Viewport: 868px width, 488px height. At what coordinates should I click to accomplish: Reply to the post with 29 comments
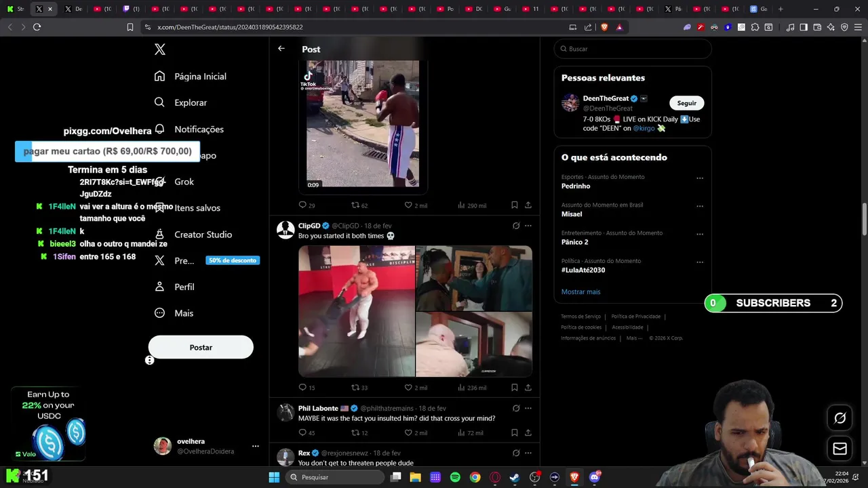307,205
